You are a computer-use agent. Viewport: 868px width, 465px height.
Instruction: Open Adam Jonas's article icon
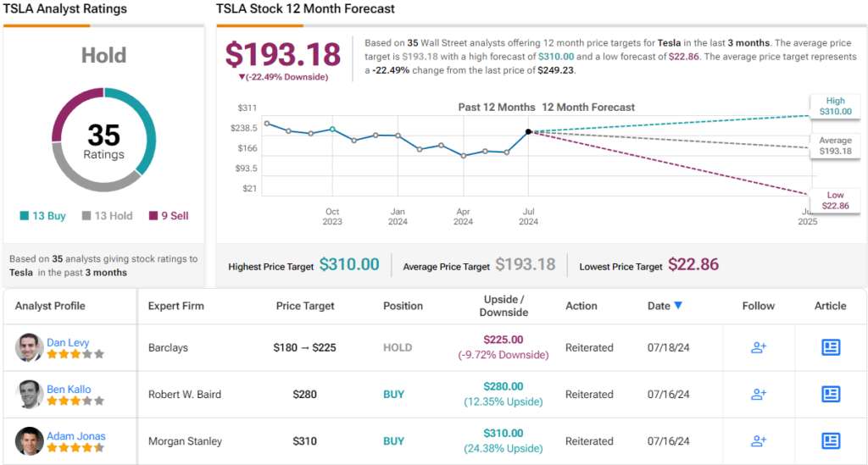pyautogui.click(x=831, y=440)
